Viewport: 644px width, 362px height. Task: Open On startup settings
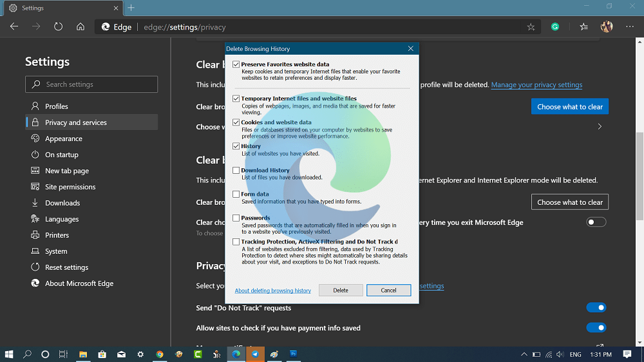[91, 155]
